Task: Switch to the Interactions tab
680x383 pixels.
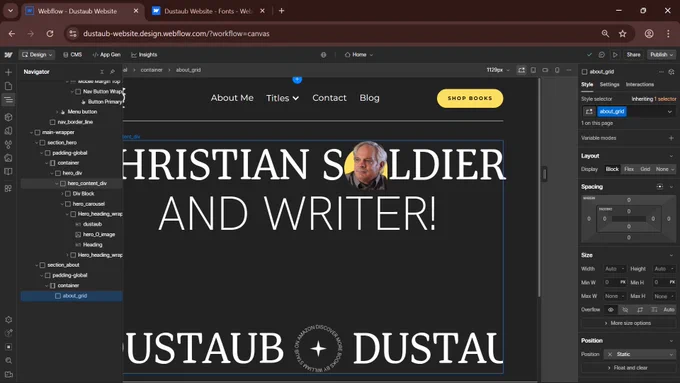Action: click(640, 85)
